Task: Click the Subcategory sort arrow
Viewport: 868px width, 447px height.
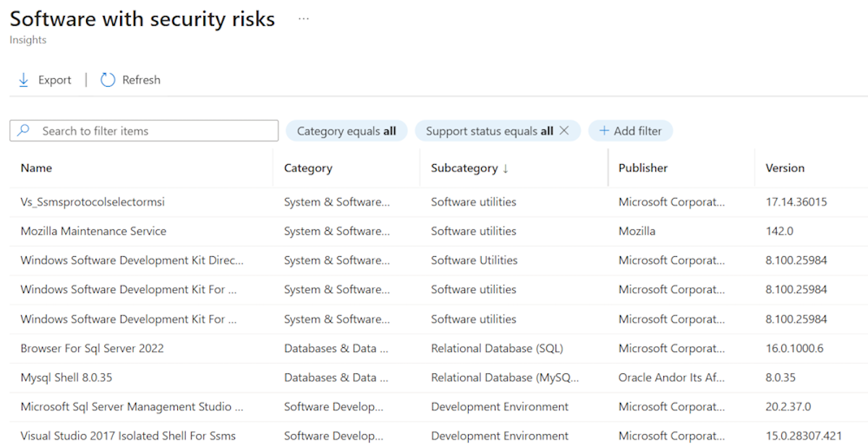Action: tap(506, 169)
